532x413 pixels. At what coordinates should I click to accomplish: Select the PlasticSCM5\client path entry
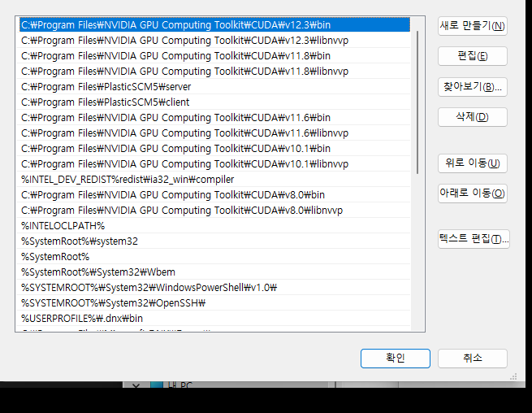click(214, 102)
